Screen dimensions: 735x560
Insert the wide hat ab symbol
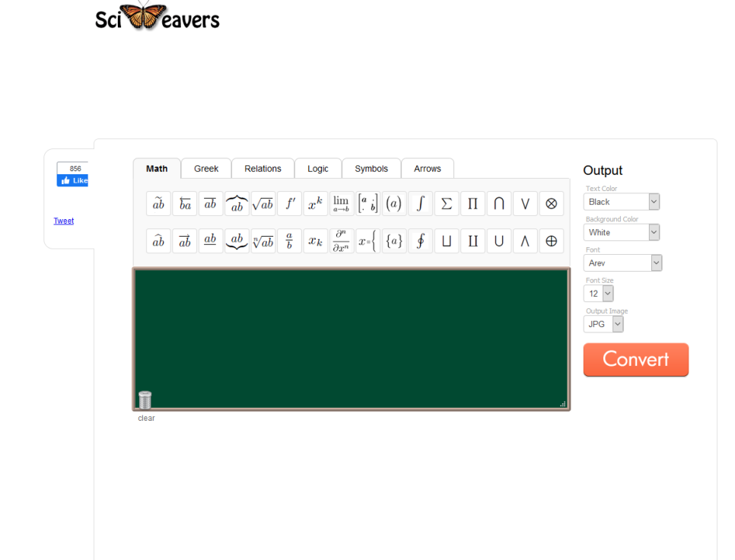click(x=158, y=241)
